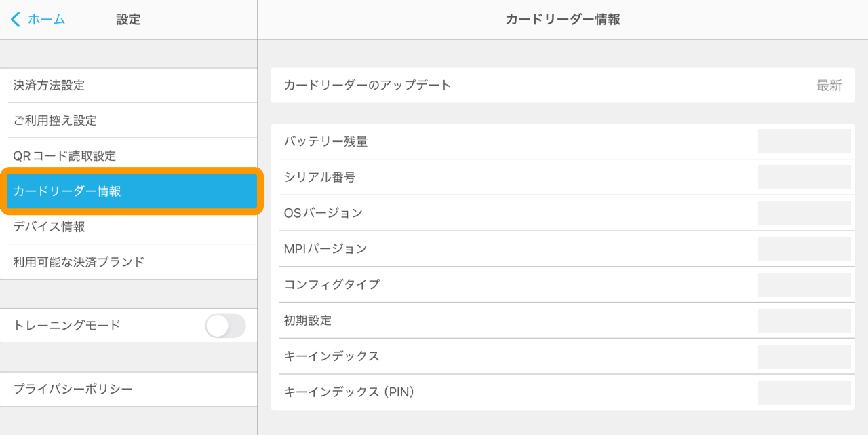
Task: Select ご利用控え設定 in sidebar
Action: 129,121
